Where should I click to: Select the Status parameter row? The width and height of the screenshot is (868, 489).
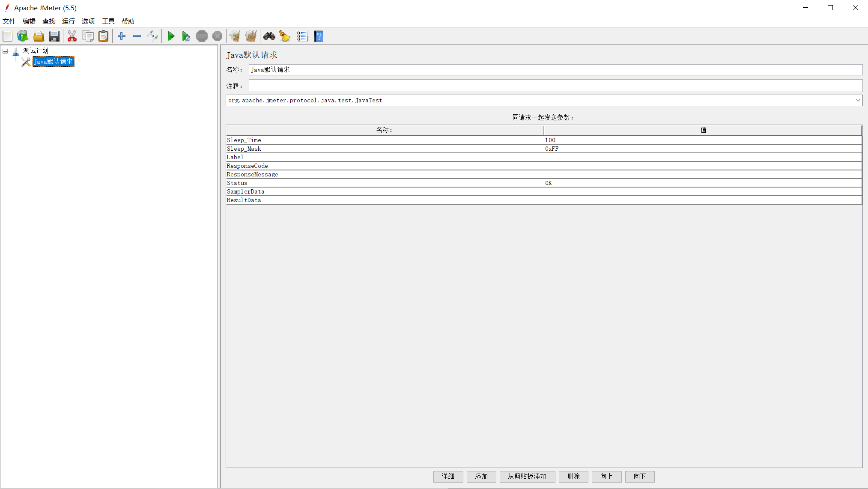[x=544, y=183]
